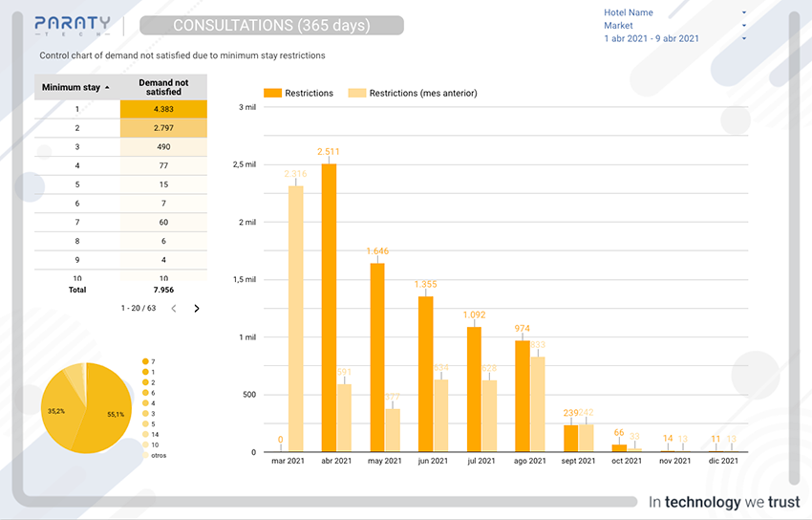Image resolution: width=812 pixels, height=520 pixels.
Task: Click the Total value 7.956
Action: (x=163, y=290)
